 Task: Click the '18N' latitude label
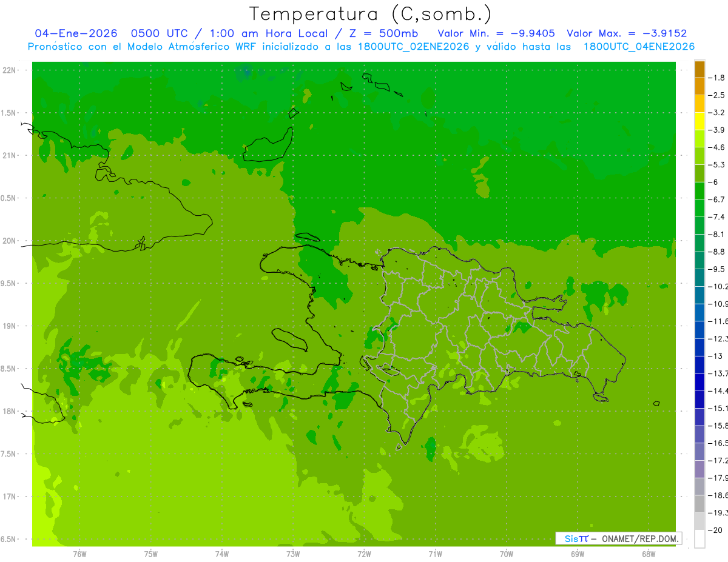coord(8,411)
